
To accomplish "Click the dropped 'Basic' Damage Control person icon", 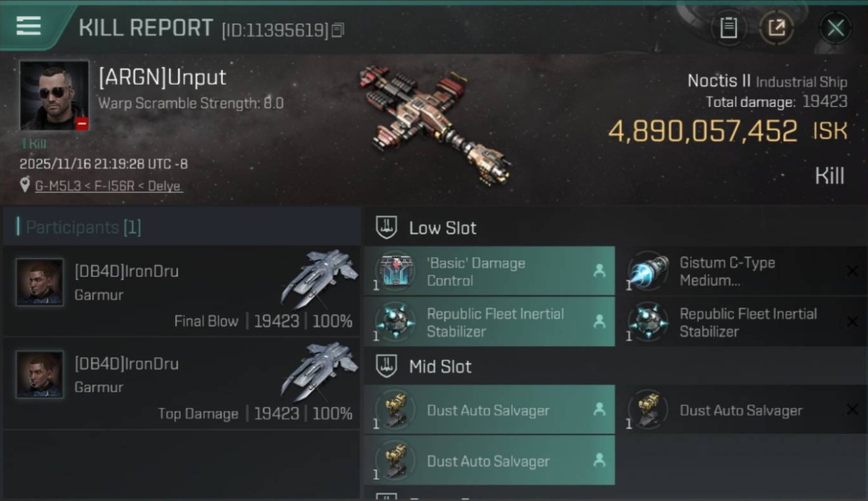I will pyautogui.click(x=599, y=271).
